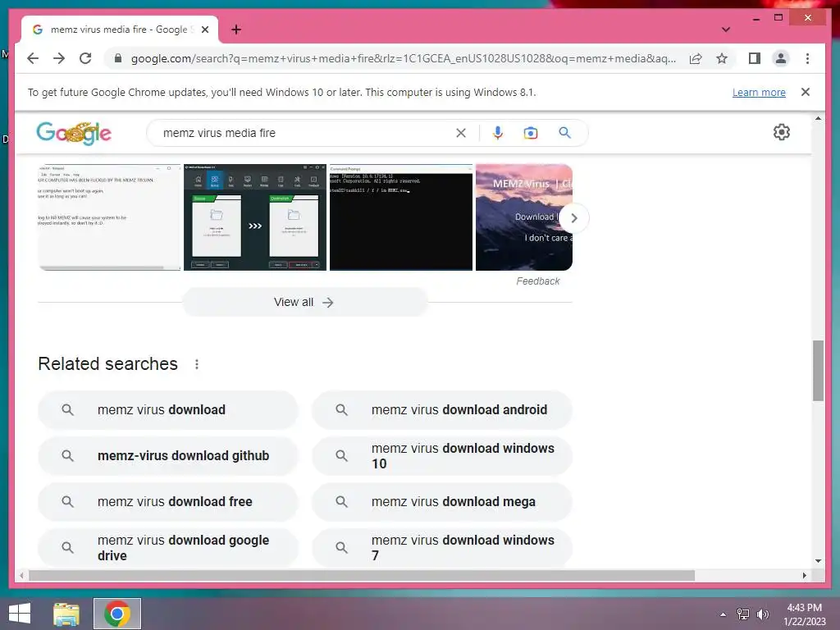This screenshot has width=840, height=630.
Task: Open the Command Prompt image result
Action: click(400, 217)
